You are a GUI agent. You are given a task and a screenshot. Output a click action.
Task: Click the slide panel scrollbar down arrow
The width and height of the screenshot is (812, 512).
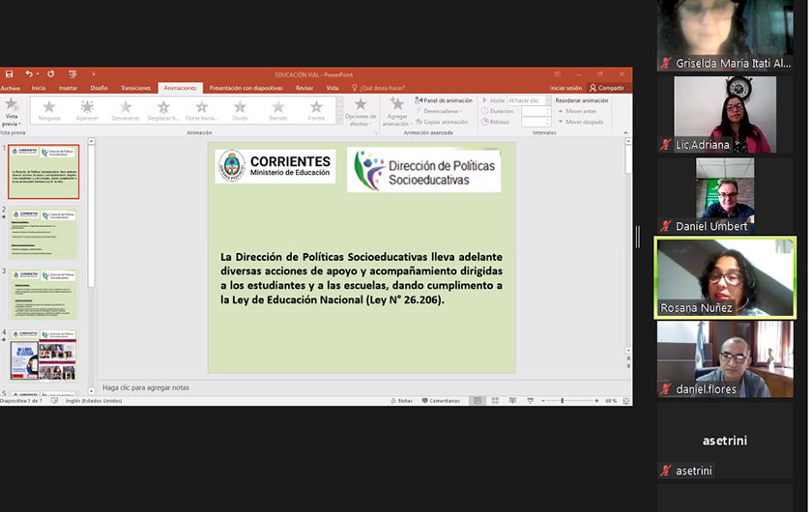(91, 391)
